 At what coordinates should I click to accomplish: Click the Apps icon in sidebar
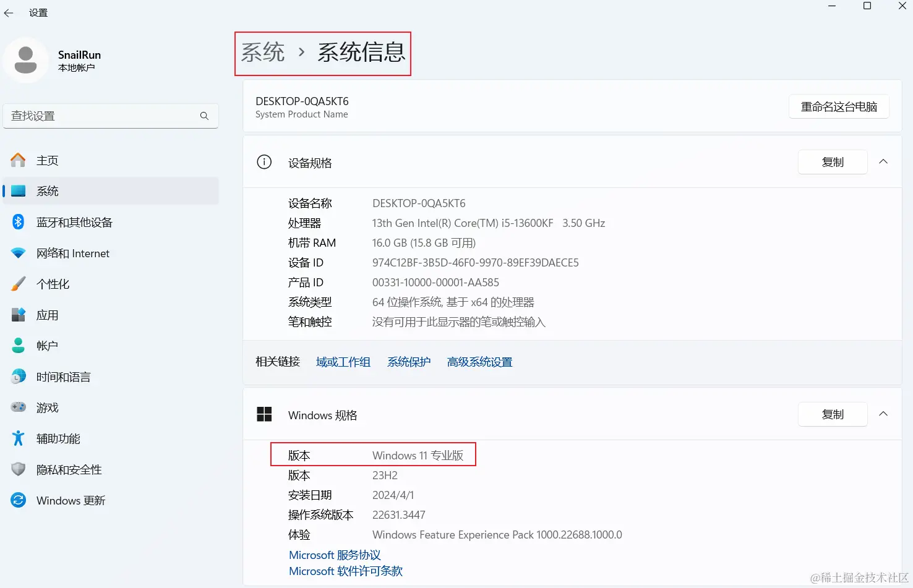coord(19,315)
